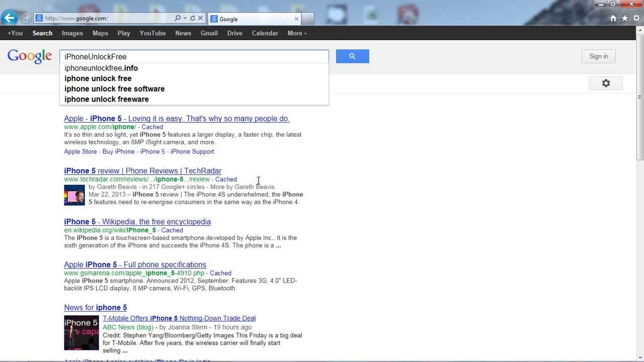This screenshot has width=644, height=362.
Task: Open Images in Google bar
Action: [72, 33]
